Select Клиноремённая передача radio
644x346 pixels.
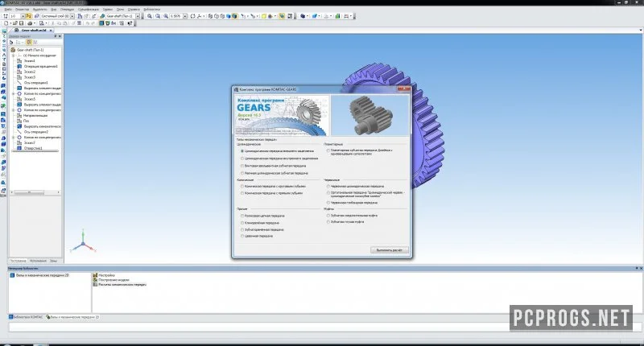click(242, 223)
